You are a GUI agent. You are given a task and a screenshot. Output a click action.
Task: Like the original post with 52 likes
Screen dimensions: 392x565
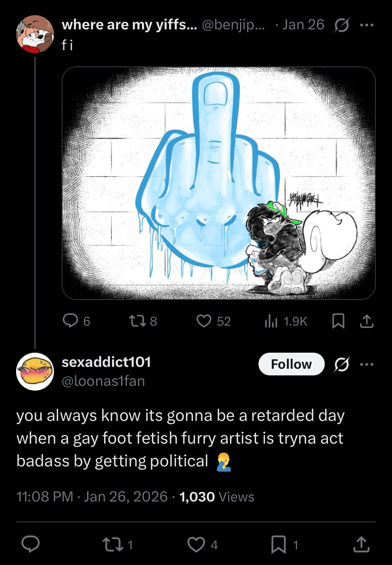pyautogui.click(x=204, y=321)
